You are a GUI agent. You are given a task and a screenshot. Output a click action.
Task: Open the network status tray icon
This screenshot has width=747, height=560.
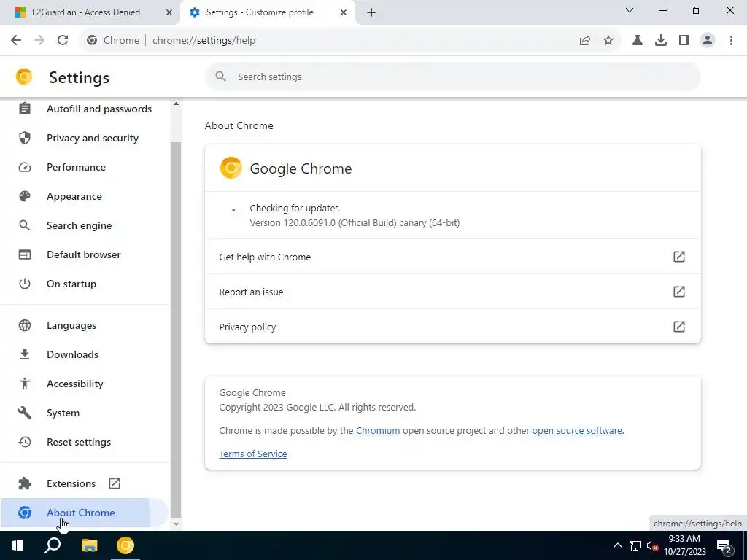click(x=635, y=545)
